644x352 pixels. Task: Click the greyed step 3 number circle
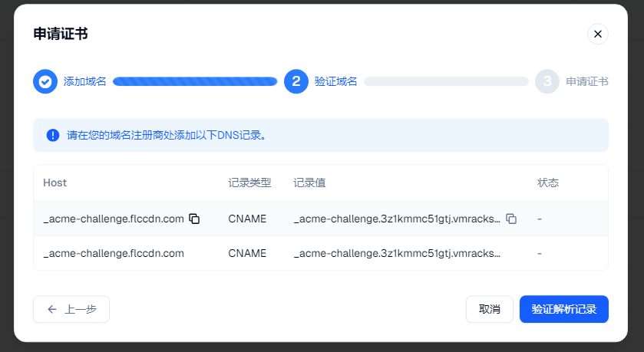(x=547, y=81)
